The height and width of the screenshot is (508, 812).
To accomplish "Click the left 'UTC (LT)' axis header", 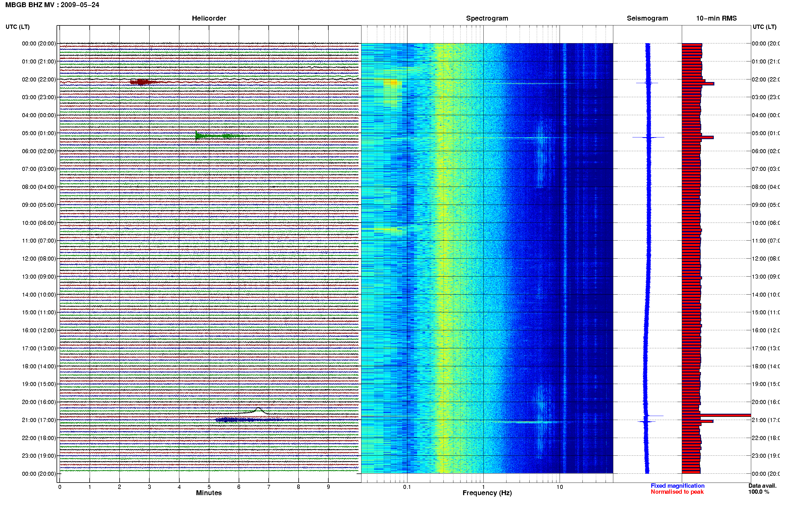I will click(17, 27).
